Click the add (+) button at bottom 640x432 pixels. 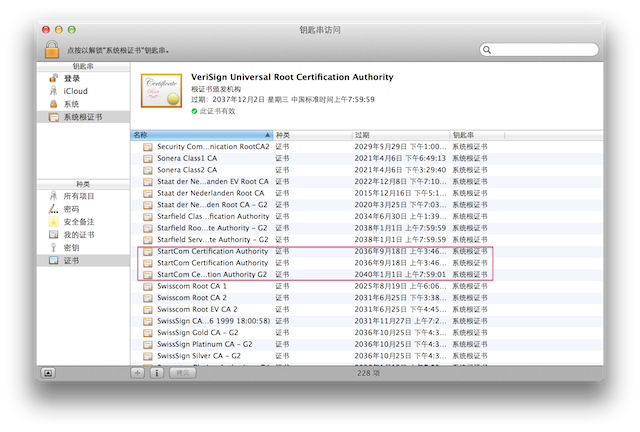click(x=138, y=373)
